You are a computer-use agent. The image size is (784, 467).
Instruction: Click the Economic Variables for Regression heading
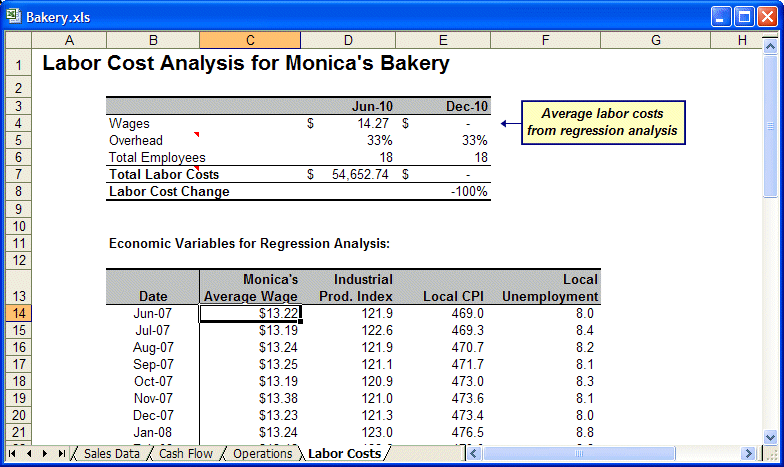(x=249, y=243)
